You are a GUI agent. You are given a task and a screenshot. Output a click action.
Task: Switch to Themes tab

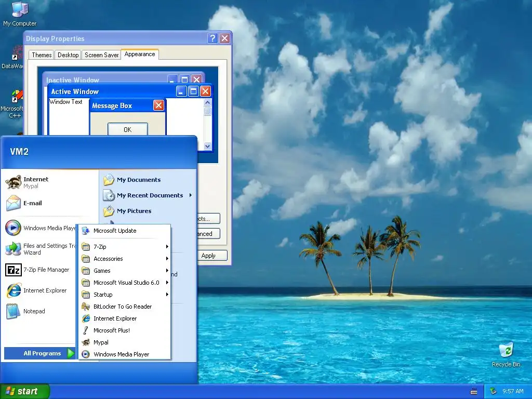[42, 55]
